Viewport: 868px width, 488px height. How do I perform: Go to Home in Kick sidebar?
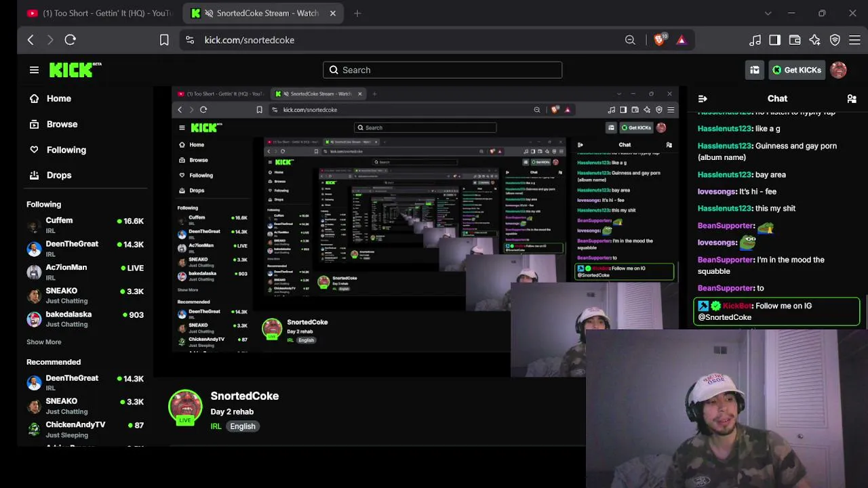(x=85, y=98)
